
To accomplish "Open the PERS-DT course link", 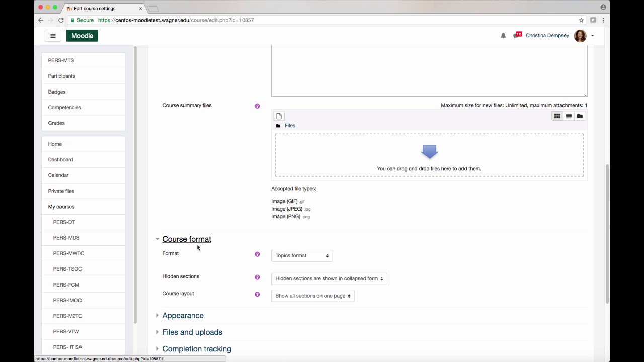I will point(83,222).
